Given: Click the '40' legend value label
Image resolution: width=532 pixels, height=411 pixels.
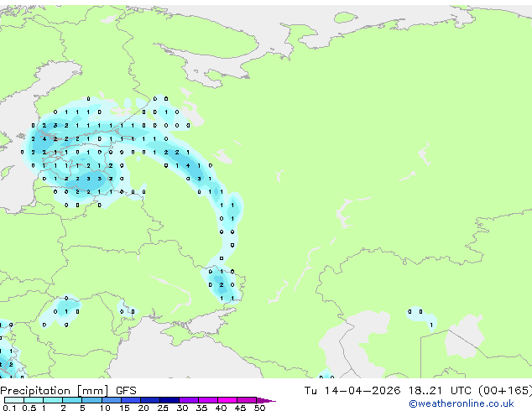Looking at the screenshot, I should (x=221, y=408).
